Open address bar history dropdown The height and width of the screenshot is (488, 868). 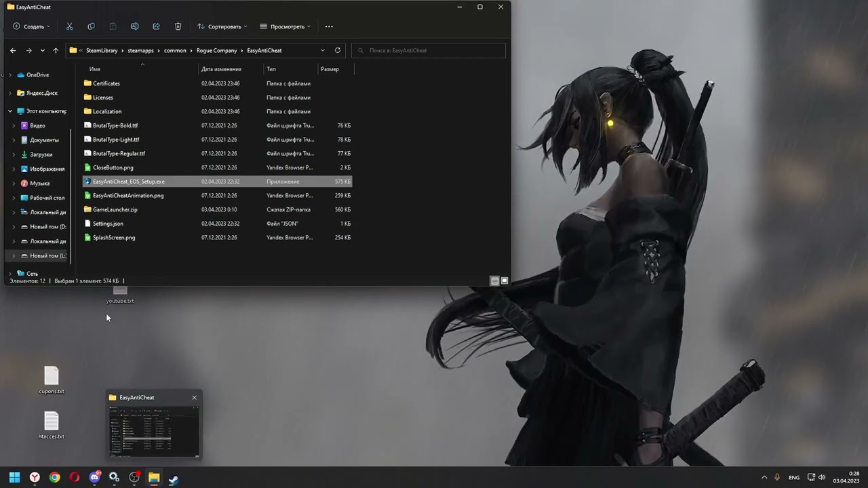click(322, 50)
